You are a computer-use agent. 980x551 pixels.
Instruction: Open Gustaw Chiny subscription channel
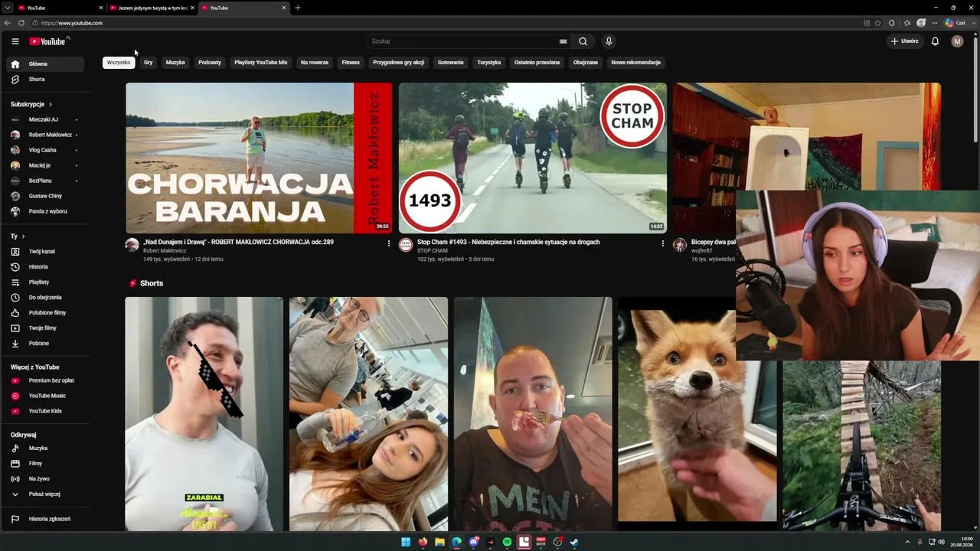pos(46,196)
